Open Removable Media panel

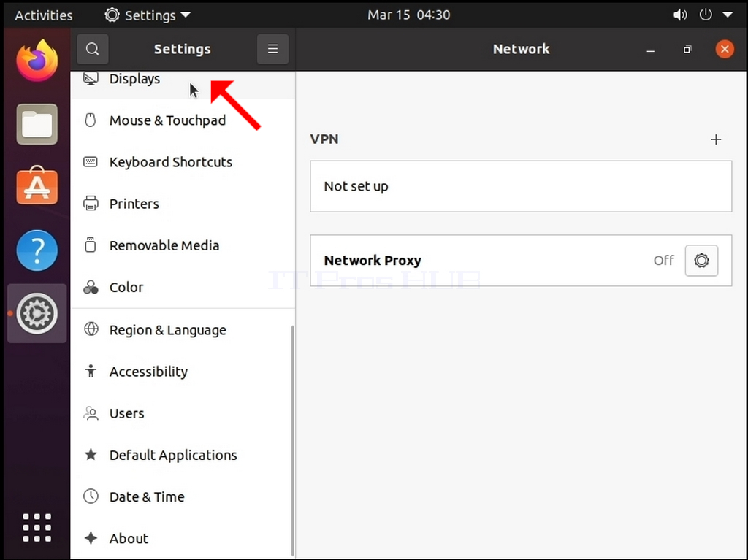tap(183, 245)
